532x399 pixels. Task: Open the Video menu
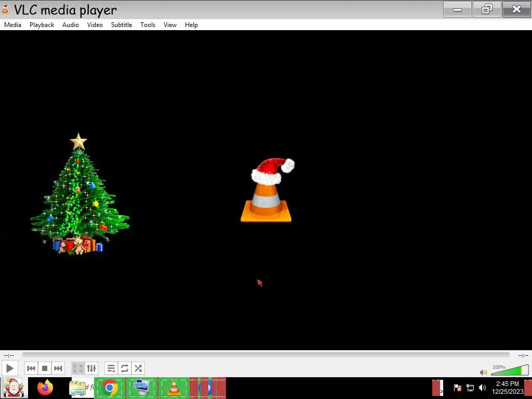[95, 25]
